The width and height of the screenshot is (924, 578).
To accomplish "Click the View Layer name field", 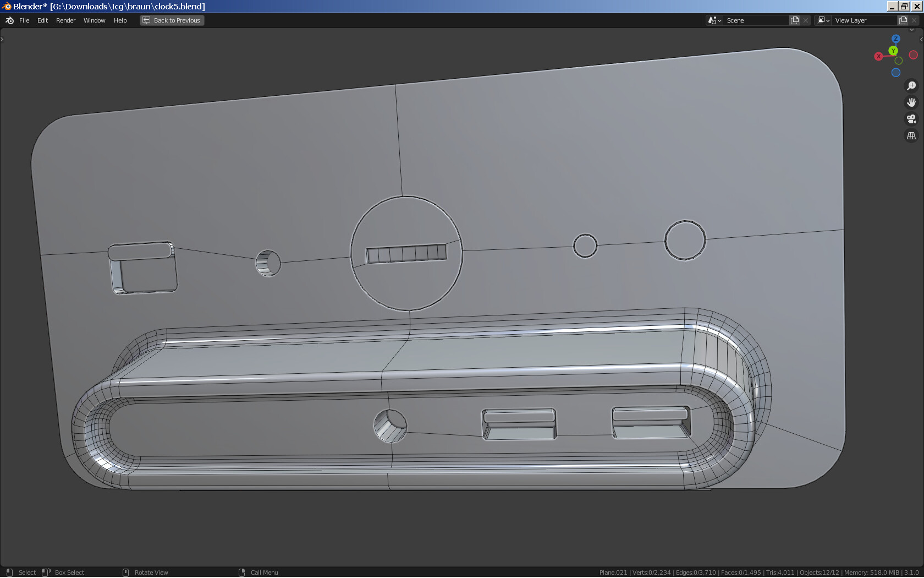I will (x=864, y=20).
